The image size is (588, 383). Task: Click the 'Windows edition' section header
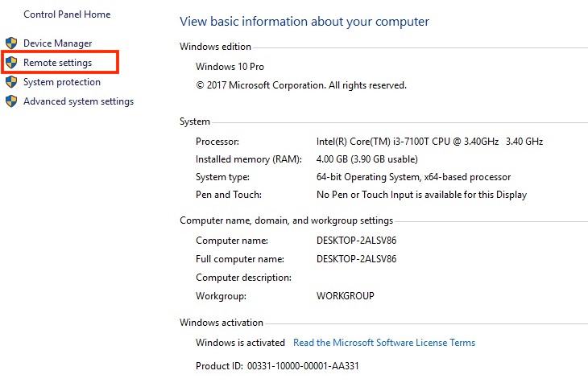coord(215,47)
